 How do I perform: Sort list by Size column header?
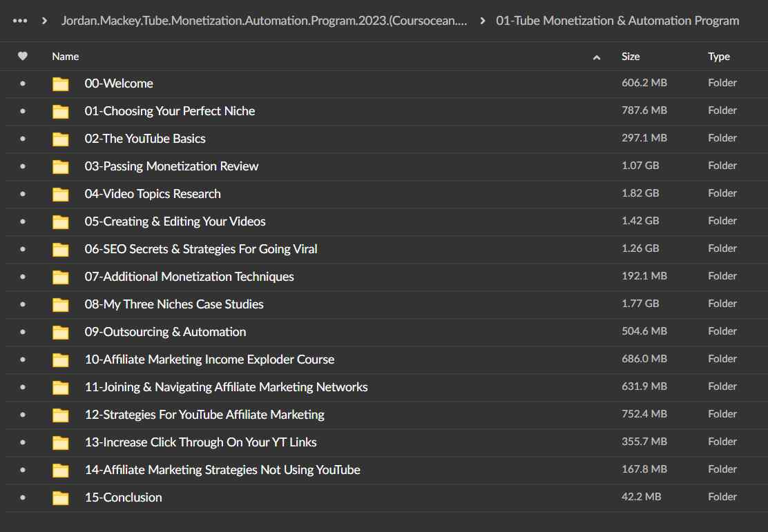point(631,57)
